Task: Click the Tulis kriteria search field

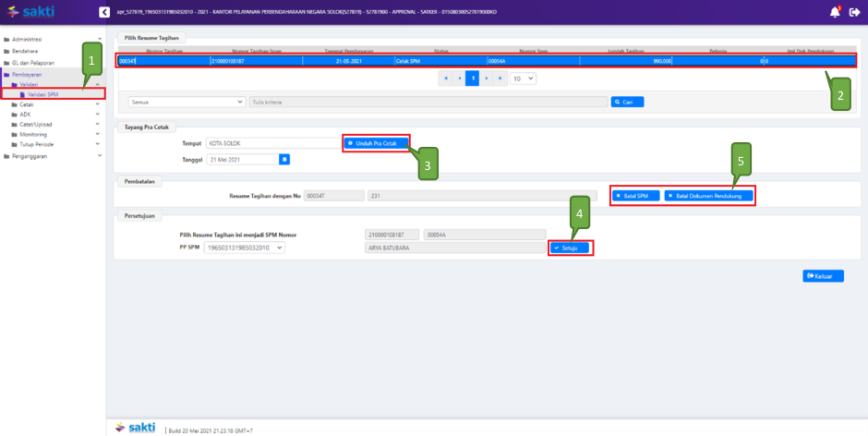Action: click(x=428, y=102)
